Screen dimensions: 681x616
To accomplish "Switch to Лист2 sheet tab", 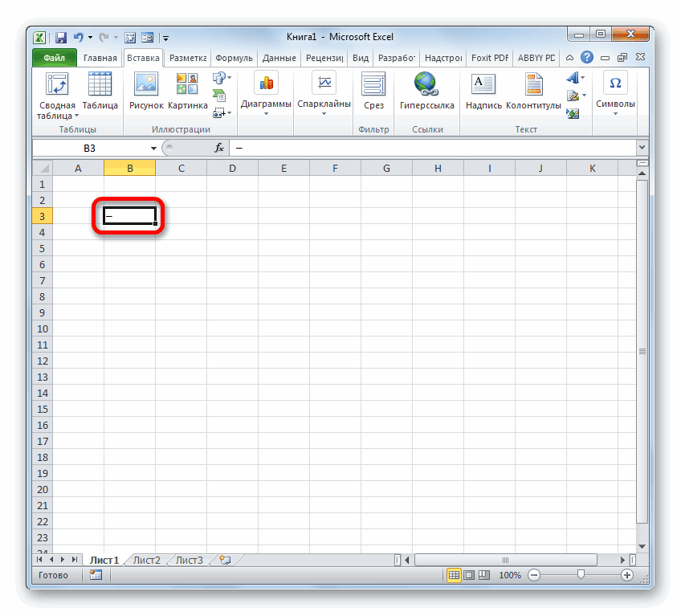I will click(147, 560).
